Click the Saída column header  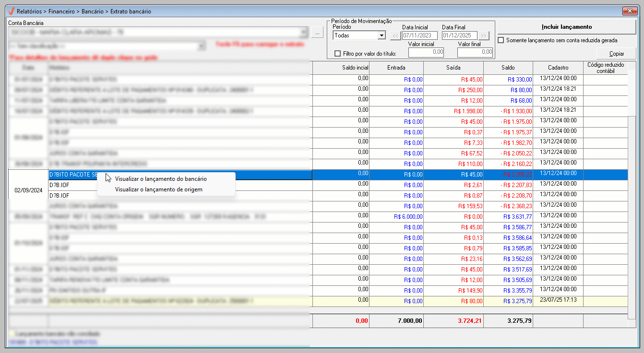453,68
